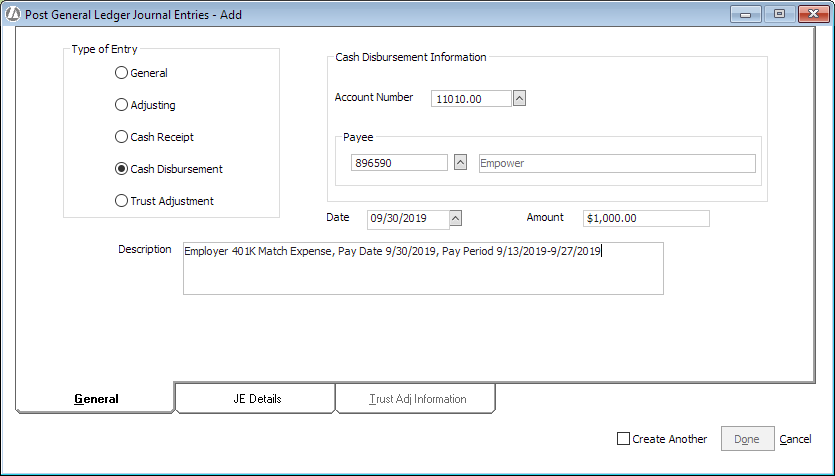Switch to the JE Details tab
The width and height of the screenshot is (835, 476).
255,398
